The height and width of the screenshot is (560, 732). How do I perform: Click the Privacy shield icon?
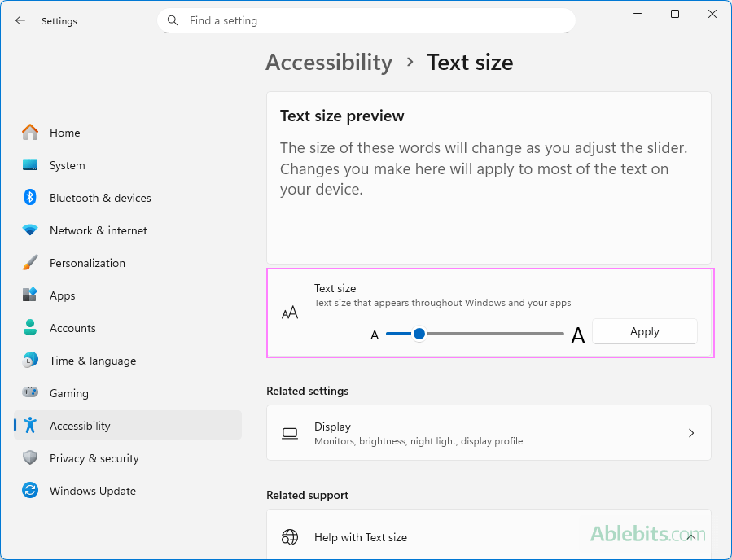click(x=30, y=457)
